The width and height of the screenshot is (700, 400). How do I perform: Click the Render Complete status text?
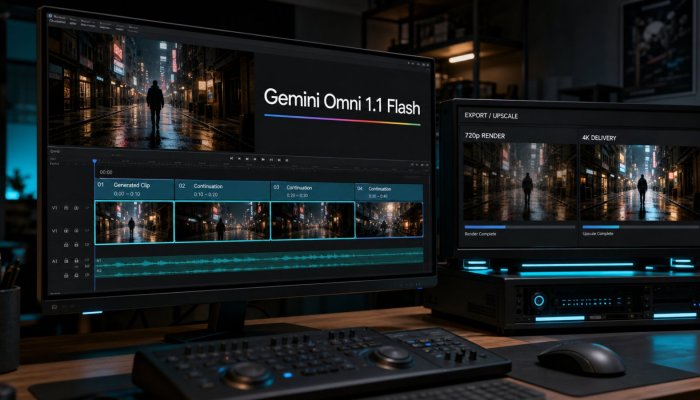pos(480,234)
